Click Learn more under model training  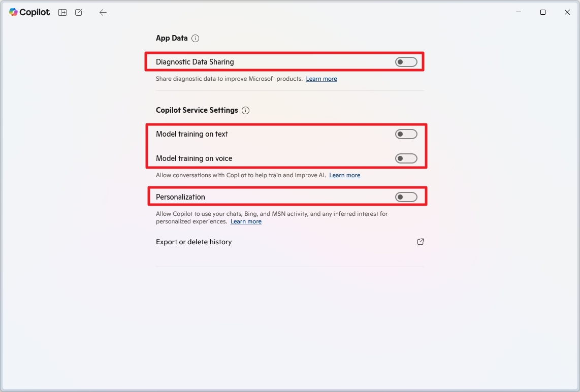click(344, 175)
